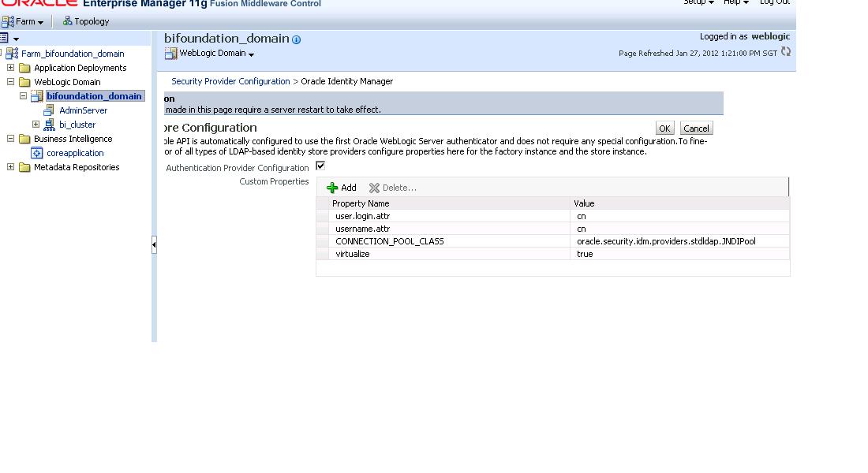Viewport: 868px width, 473px height.
Task: Open coreapplication in the tree
Action: pyautogui.click(x=75, y=153)
